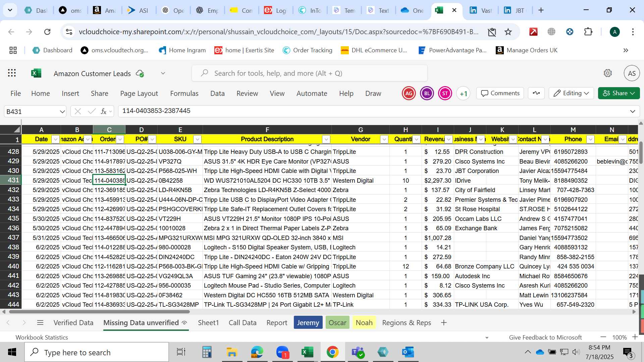Viewport: 644px width, 362px height.
Task: Bookmark this page with star icon
Action: pos(508,32)
